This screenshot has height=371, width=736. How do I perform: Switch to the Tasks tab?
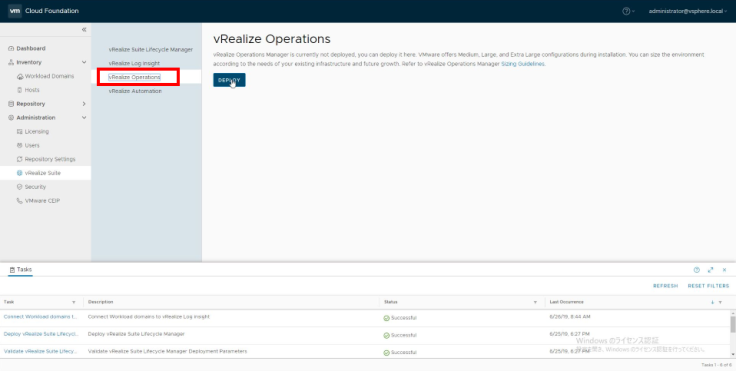pos(20,270)
